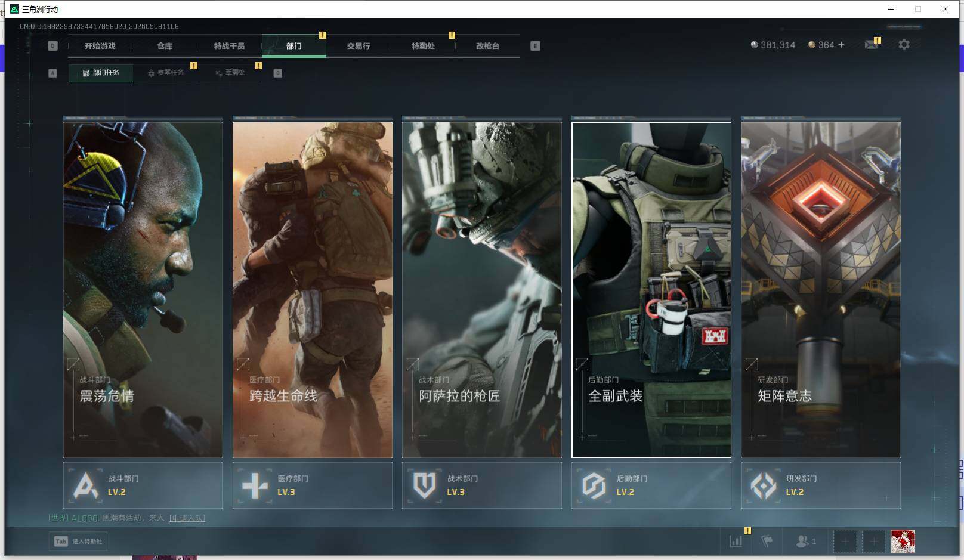This screenshot has width=964, height=560.
Task: Open the 交易行 tab
Action: [359, 46]
